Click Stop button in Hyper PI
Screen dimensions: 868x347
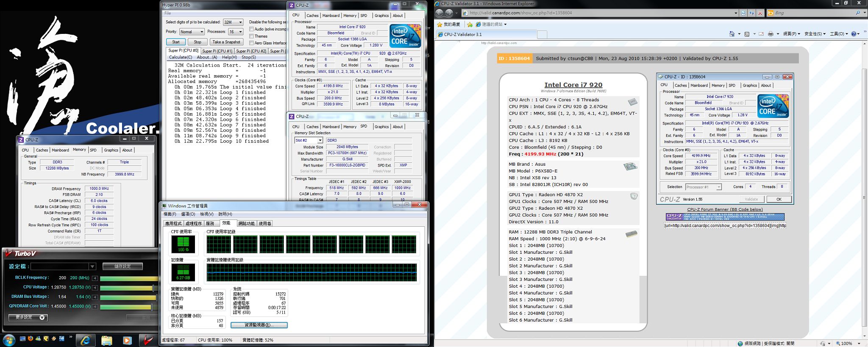coord(198,42)
